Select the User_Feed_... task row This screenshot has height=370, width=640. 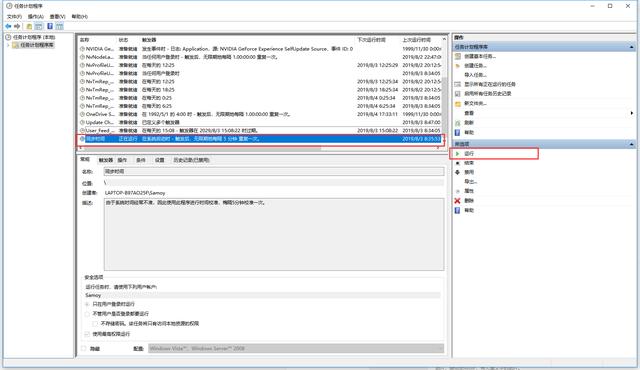(x=260, y=131)
